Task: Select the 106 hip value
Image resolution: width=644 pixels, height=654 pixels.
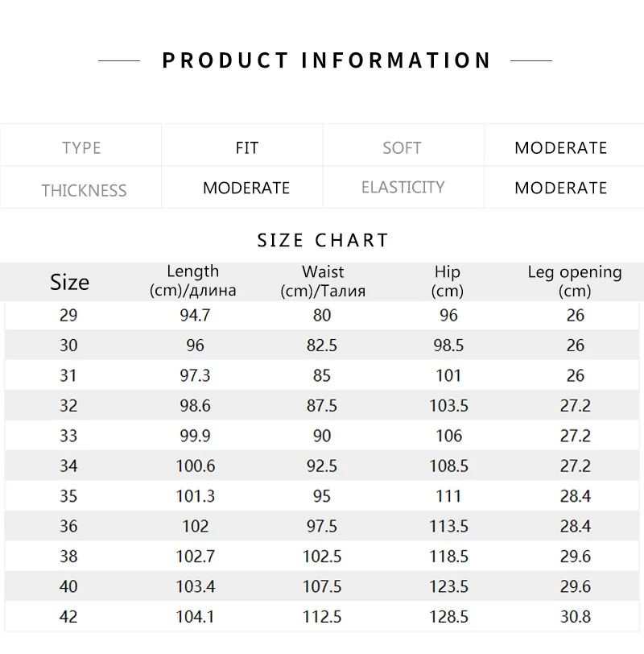Action: click(x=448, y=436)
